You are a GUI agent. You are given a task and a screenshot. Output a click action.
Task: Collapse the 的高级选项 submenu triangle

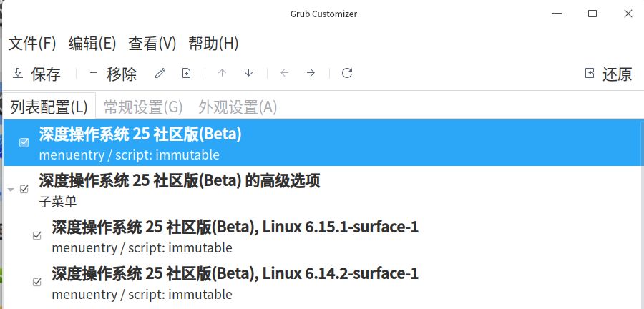coord(11,190)
